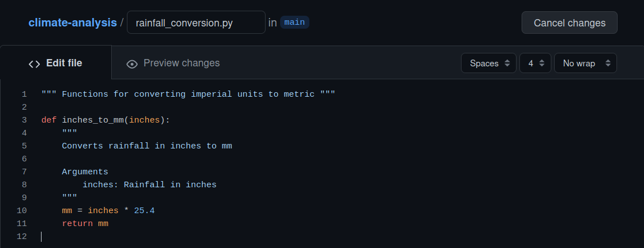
Task: Select line number 3 in the gutter
Action: click(x=24, y=120)
